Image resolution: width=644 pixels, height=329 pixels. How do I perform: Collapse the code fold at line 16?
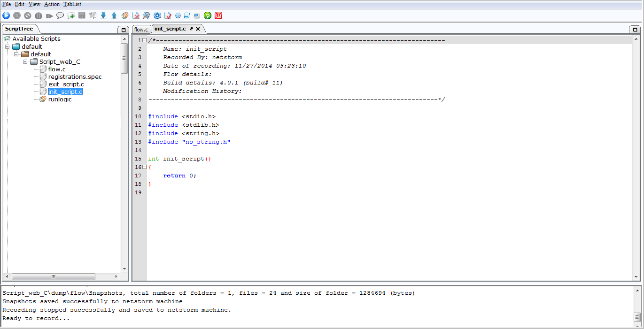[145, 167]
